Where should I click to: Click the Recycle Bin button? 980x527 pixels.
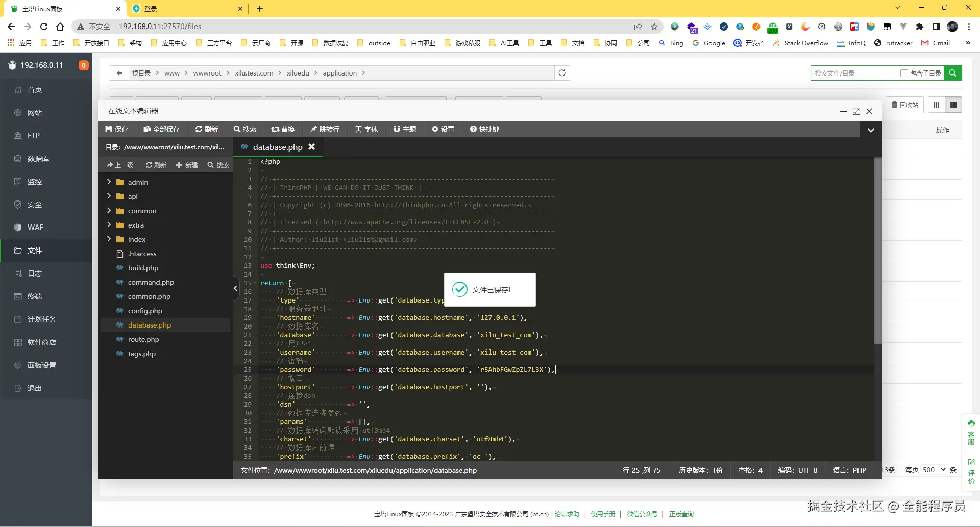[905, 105]
